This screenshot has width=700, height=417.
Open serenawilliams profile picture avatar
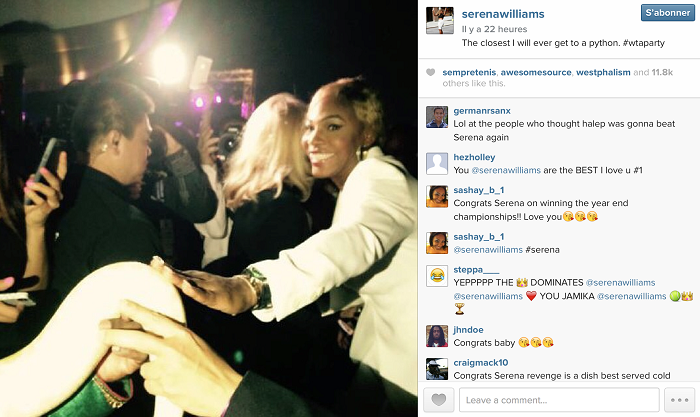440,21
